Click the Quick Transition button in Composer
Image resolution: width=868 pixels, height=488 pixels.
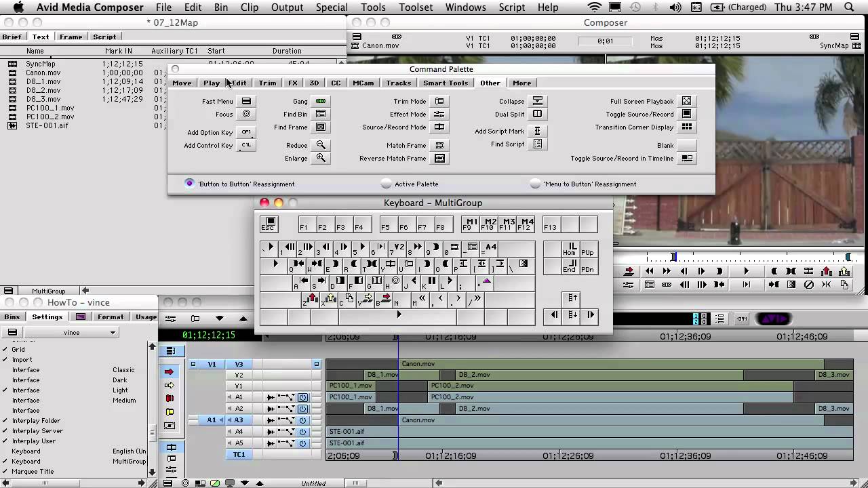(x=791, y=285)
